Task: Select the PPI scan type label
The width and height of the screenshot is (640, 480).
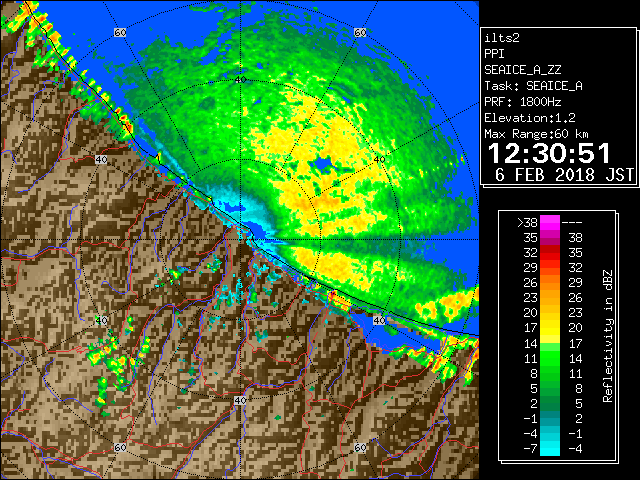Action: (494, 54)
